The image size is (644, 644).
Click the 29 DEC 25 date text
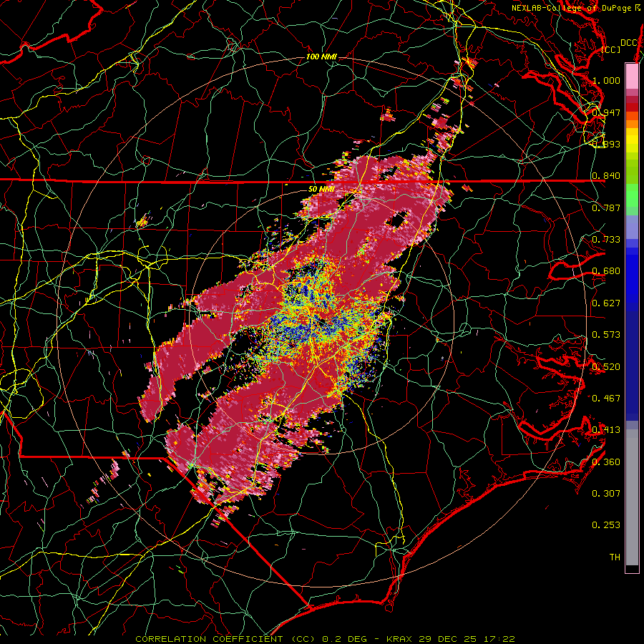pos(449,639)
